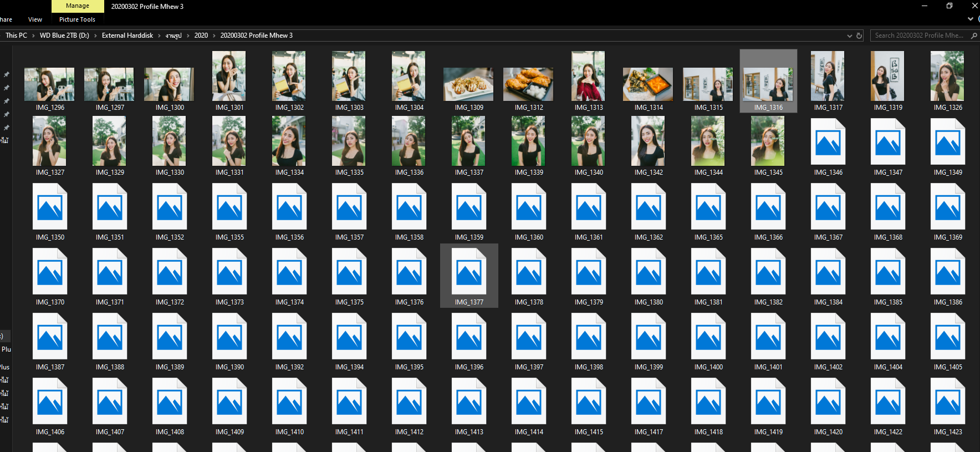Expand the chevron after This PC breadcrumb
The image size is (980, 452).
pos(33,35)
